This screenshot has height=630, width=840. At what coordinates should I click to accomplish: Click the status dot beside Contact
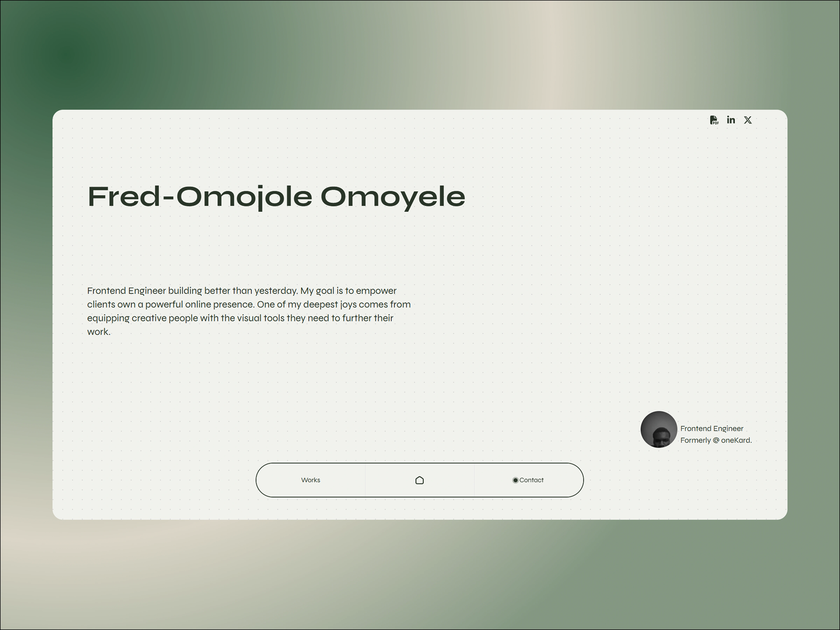click(x=515, y=480)
